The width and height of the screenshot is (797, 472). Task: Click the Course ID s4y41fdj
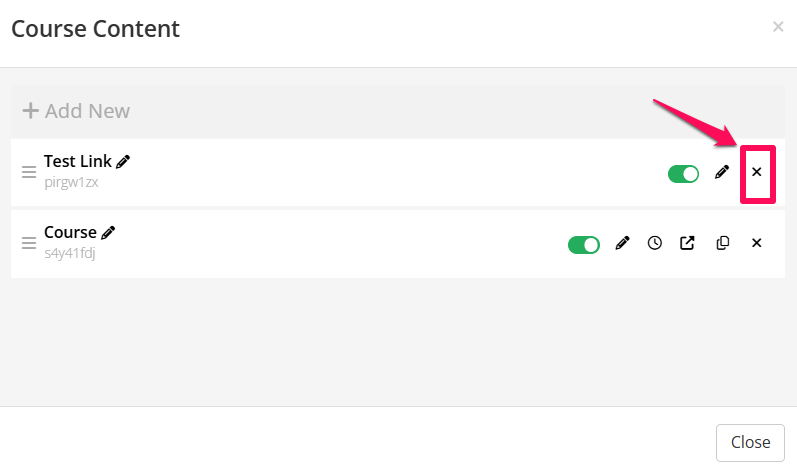pos(69,253)
